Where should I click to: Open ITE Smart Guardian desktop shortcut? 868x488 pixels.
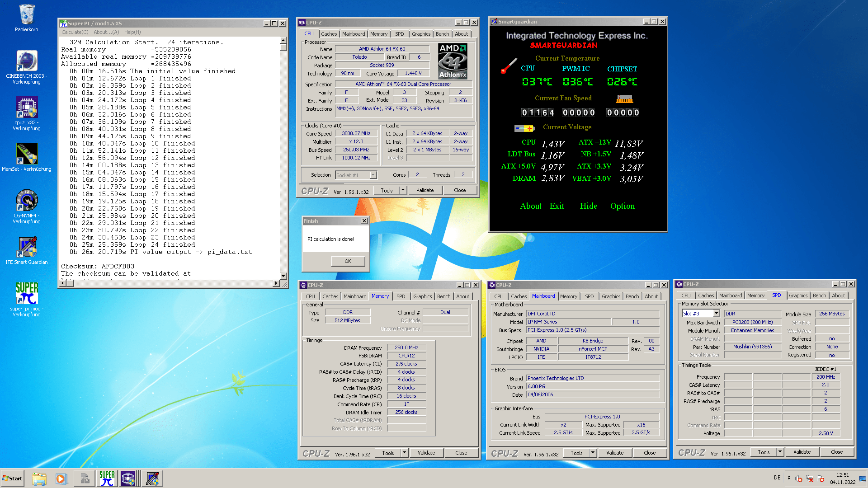pos(27,251)
